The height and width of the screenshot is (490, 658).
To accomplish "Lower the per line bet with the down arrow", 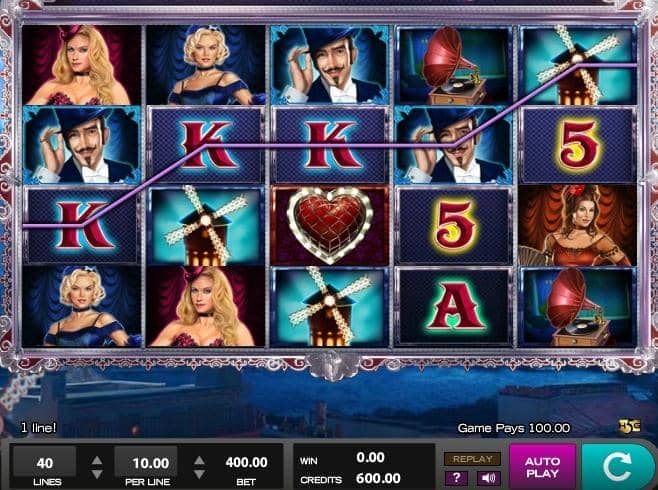I will pos(199,474).
